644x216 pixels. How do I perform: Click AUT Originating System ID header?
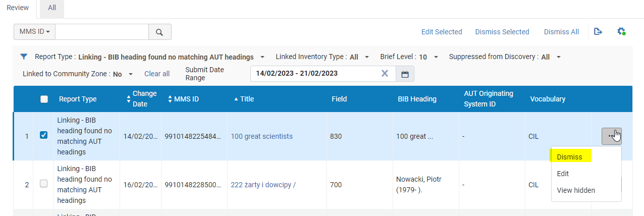click(x=489, y=99)
